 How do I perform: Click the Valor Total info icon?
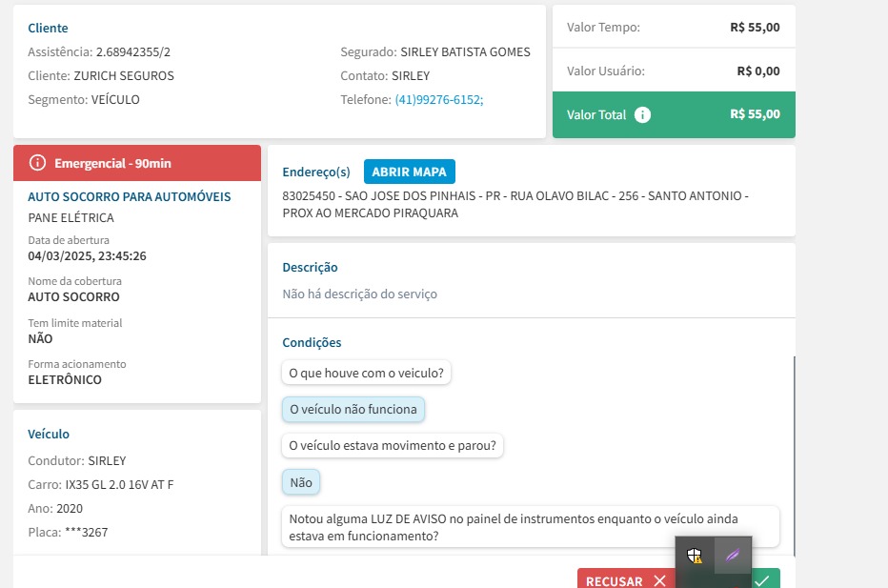tap(643, 114)
